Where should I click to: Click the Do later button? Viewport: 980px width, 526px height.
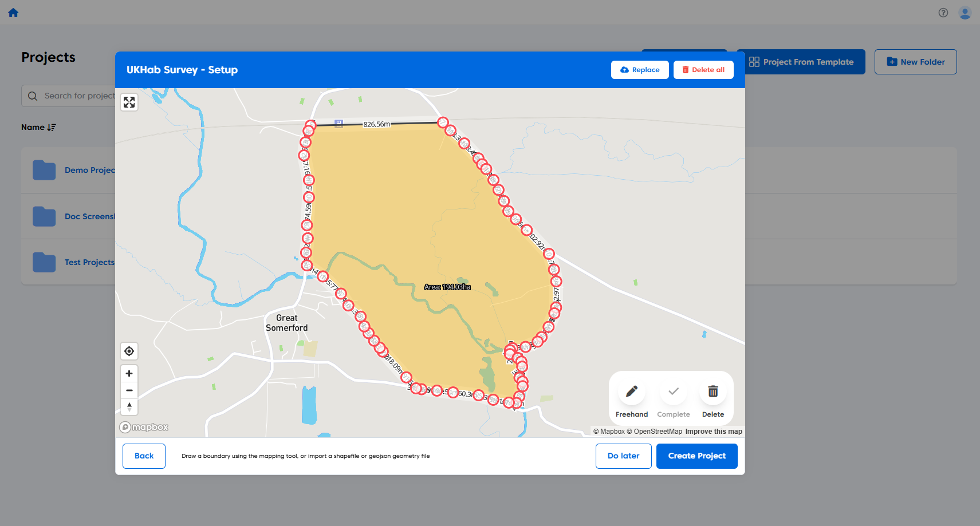tap(623, 456)
